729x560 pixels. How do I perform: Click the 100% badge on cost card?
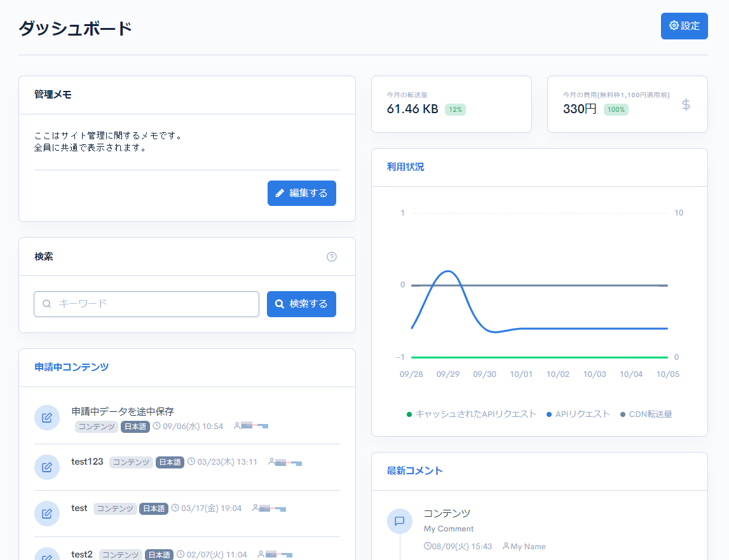point(616,110)
